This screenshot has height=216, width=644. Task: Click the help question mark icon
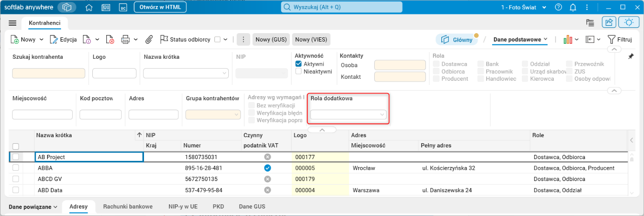[x=559, y=7]
